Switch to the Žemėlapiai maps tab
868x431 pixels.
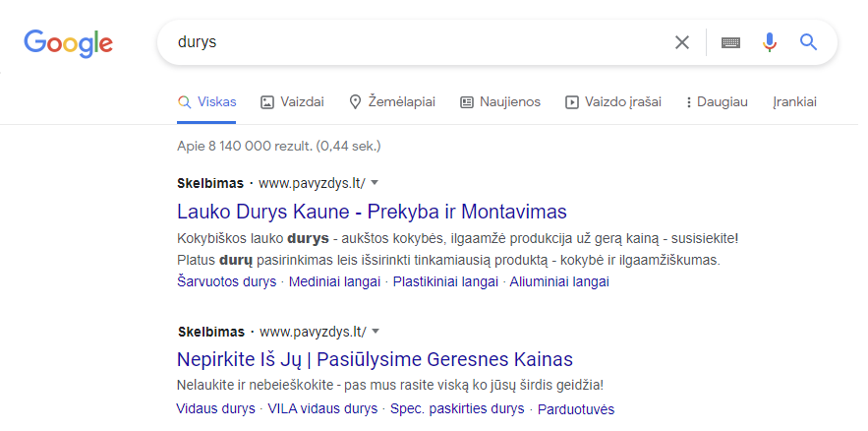tap(392, 102)
